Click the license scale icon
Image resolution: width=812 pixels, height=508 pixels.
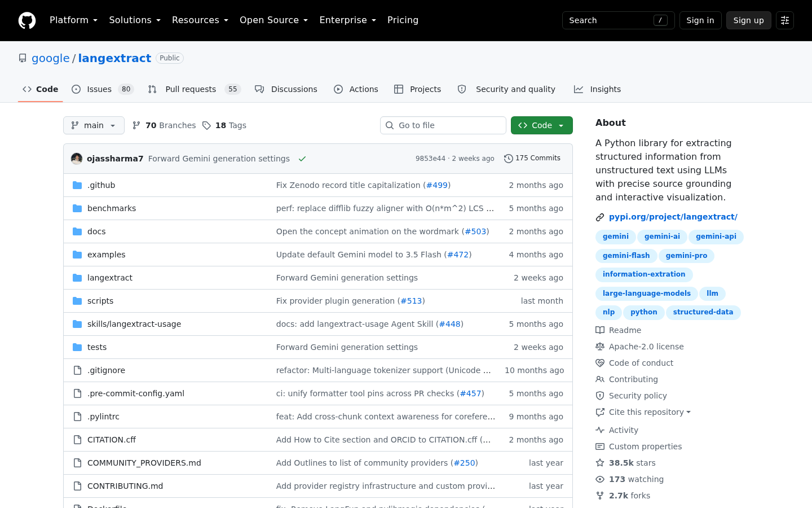click(600, 347)
